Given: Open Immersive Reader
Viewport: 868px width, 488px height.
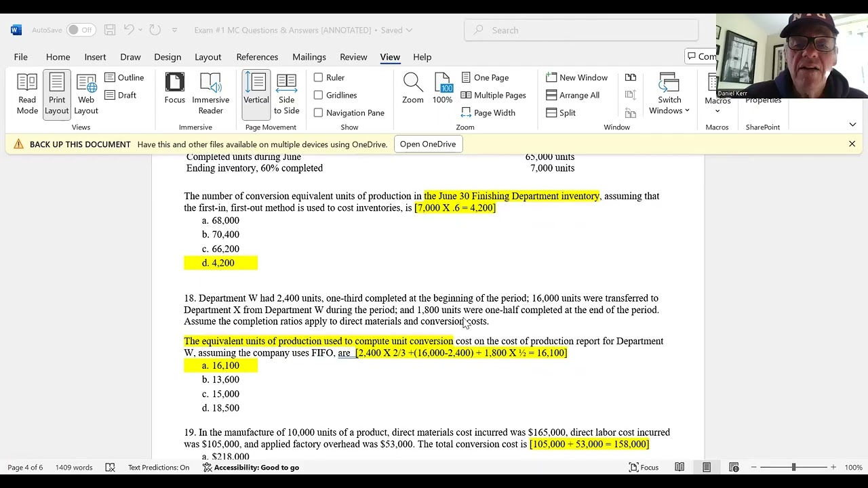Looking at the screenshot, I should click(x=210, y=94).
